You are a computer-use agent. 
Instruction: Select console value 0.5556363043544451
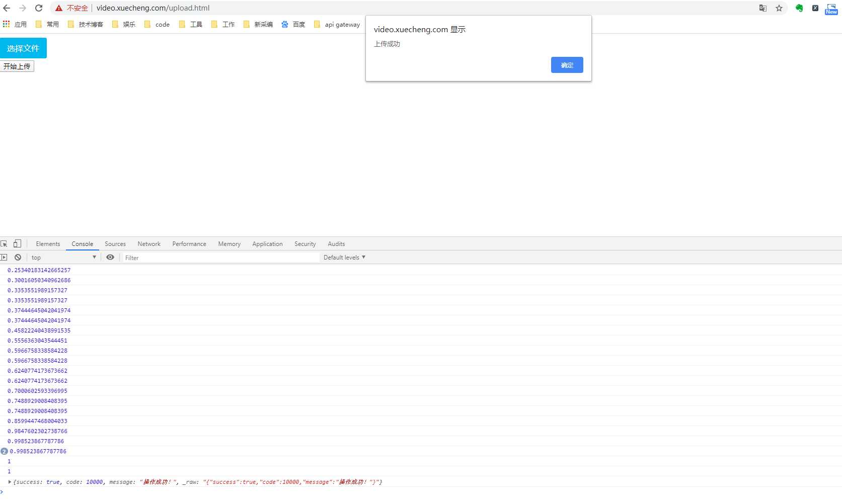point(37,341)
